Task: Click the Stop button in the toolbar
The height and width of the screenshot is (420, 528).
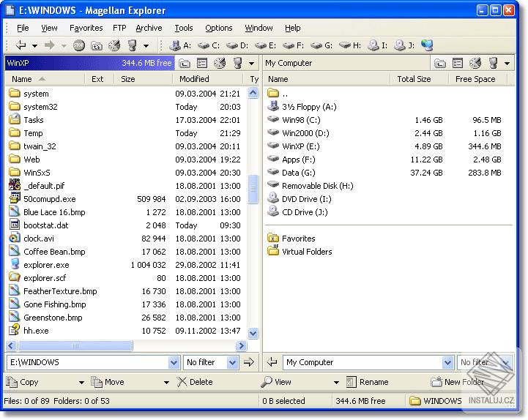Action: pos(79,45)
